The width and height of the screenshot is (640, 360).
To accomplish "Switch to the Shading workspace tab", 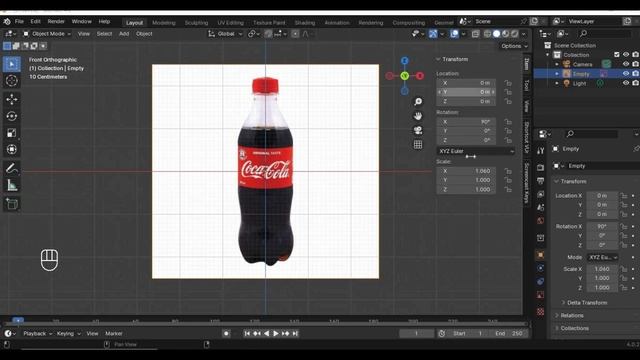I will click(x=305, y=22).
